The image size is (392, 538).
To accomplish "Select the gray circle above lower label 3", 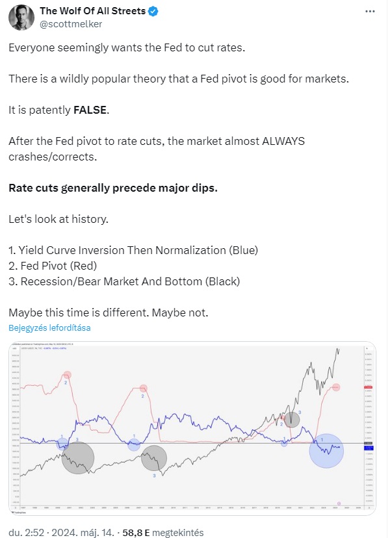I will (154, 458).
